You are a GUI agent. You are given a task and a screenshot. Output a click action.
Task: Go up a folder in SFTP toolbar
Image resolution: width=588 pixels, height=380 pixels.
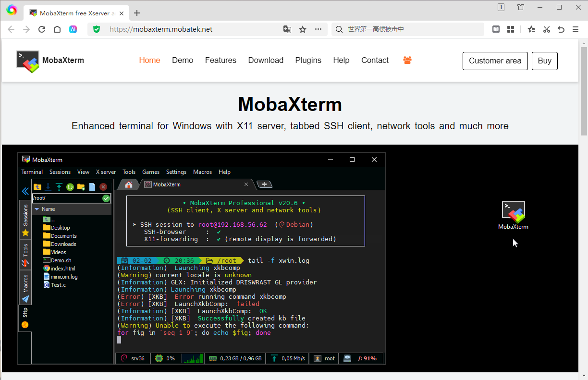(37, 187)
